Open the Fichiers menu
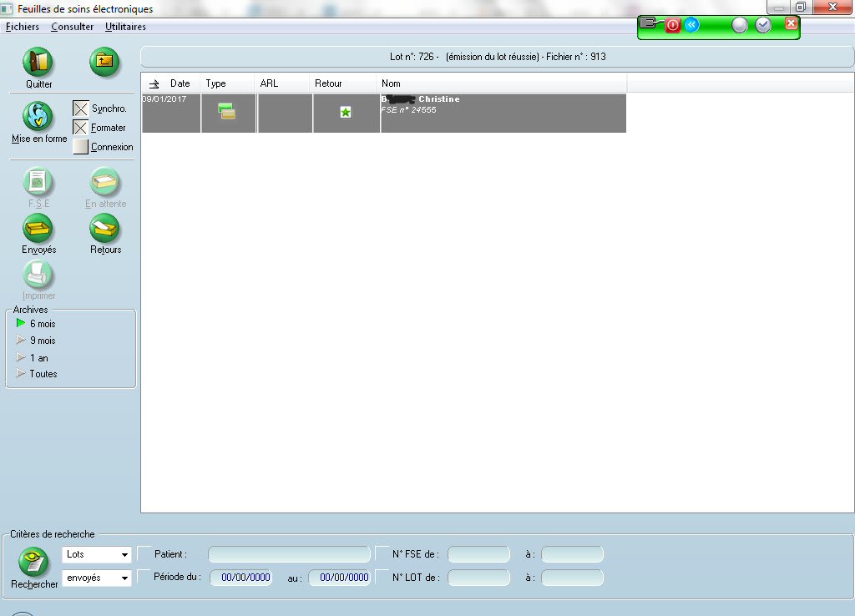 (23, 27)
